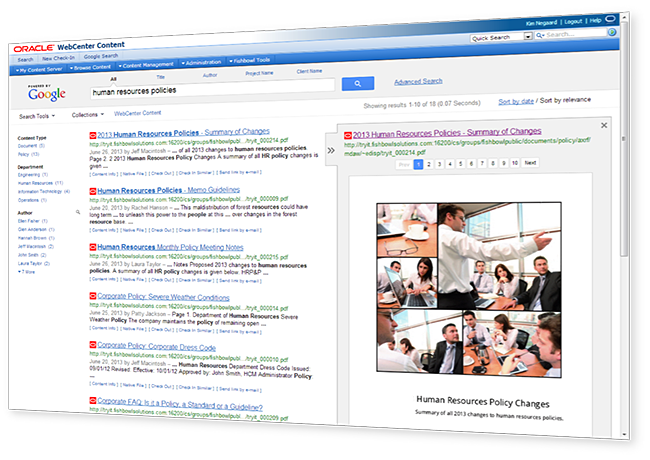Filter by author John Smith
This screenshot has height=460, width=650.
[x=32, y=255]
